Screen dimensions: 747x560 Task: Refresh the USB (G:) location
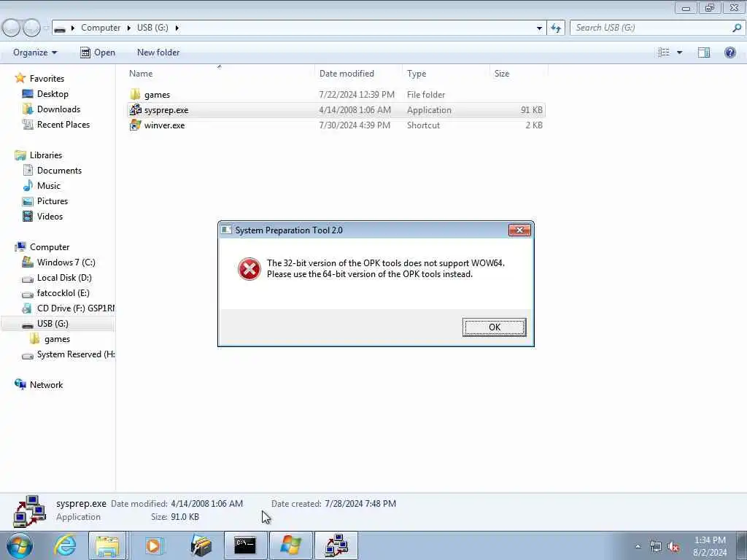point(555,28)
